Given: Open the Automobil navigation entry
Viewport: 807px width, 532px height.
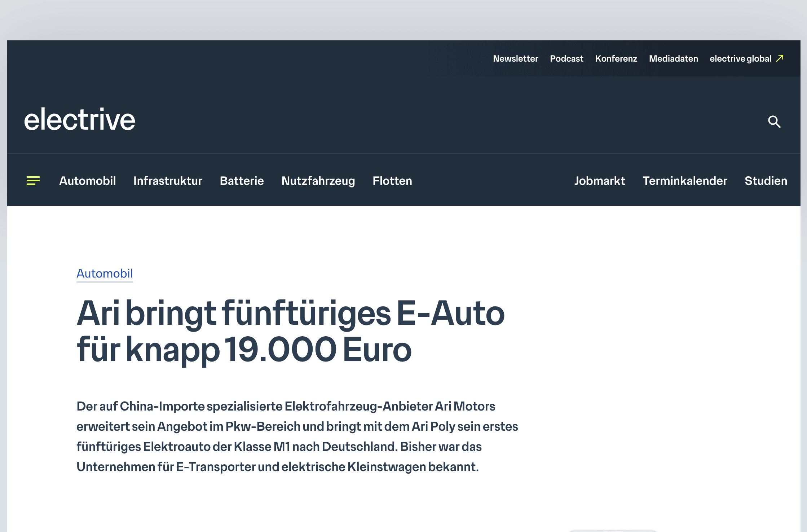Looking at the screenshot, I should [x=87, y=181].
